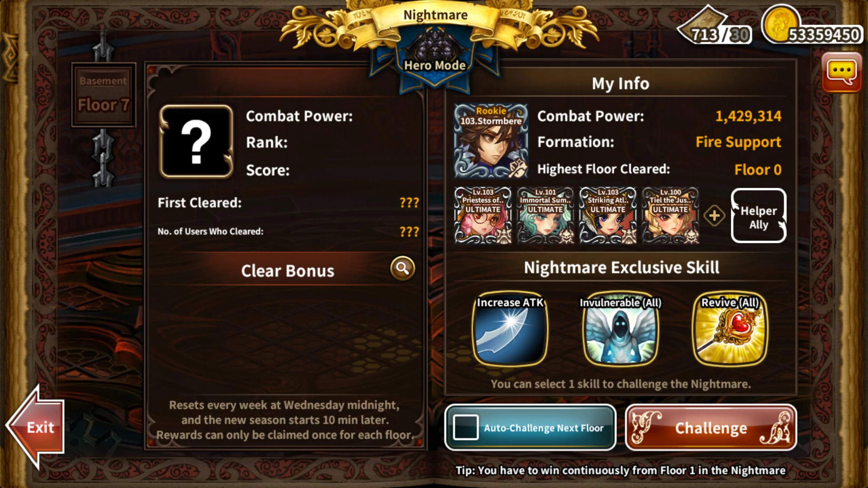
Task: Select the Increase ATK skill icon
Action: tap(510, 328)
